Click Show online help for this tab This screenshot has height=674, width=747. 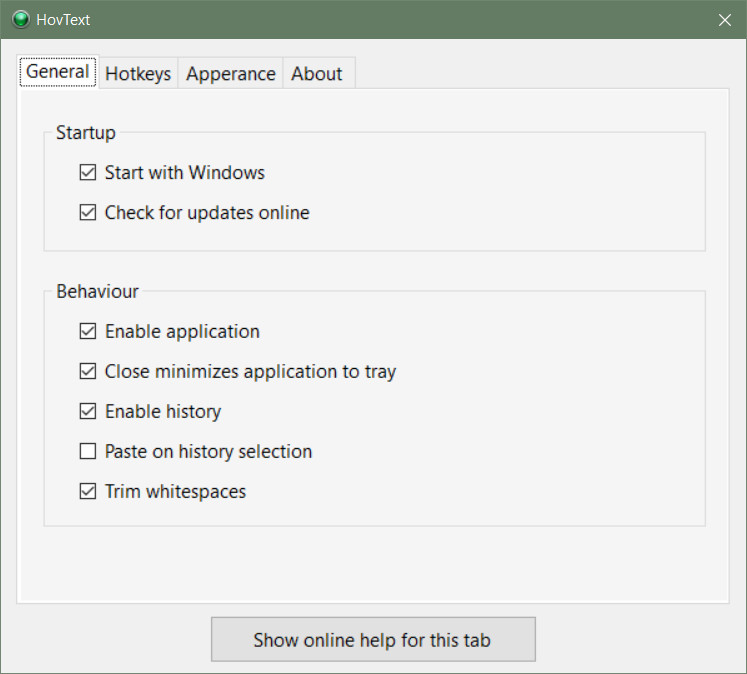[373, 639]
